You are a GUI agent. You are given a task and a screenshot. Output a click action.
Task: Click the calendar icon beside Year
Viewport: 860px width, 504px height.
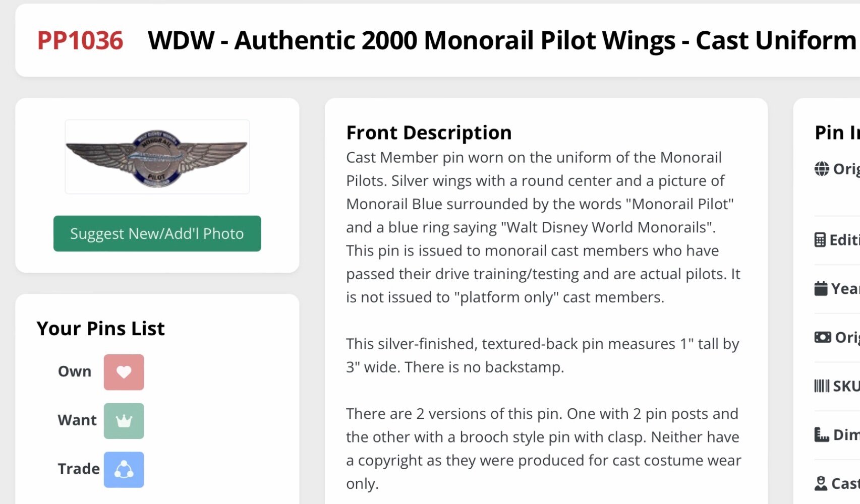821,289
